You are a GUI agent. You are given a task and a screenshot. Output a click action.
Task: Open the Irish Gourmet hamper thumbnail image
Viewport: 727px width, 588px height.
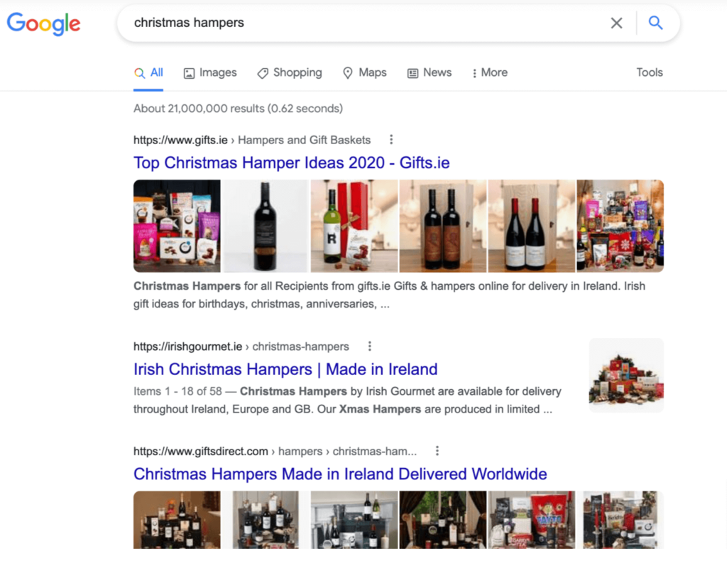pyautogui.click(x=626, y=375)
